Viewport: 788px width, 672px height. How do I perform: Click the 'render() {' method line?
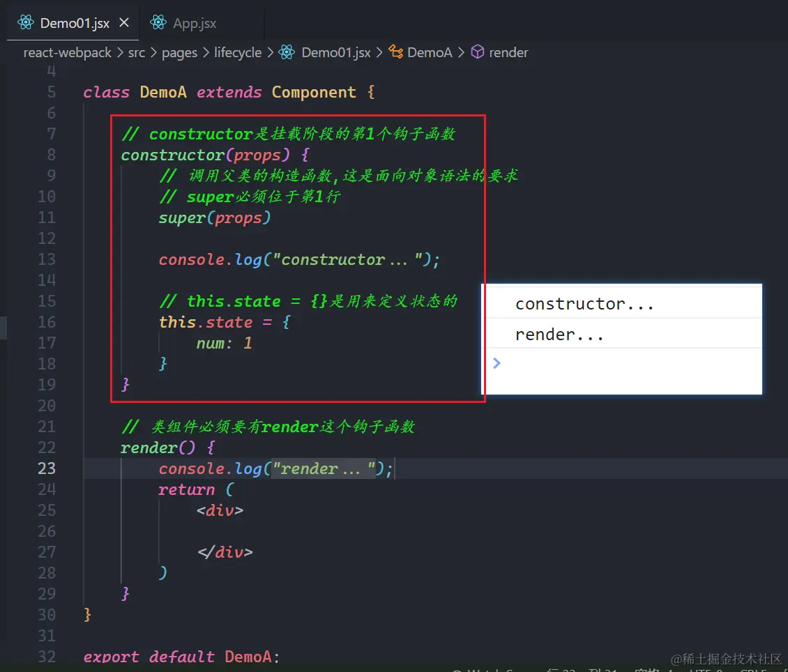[x=168, y=448]
